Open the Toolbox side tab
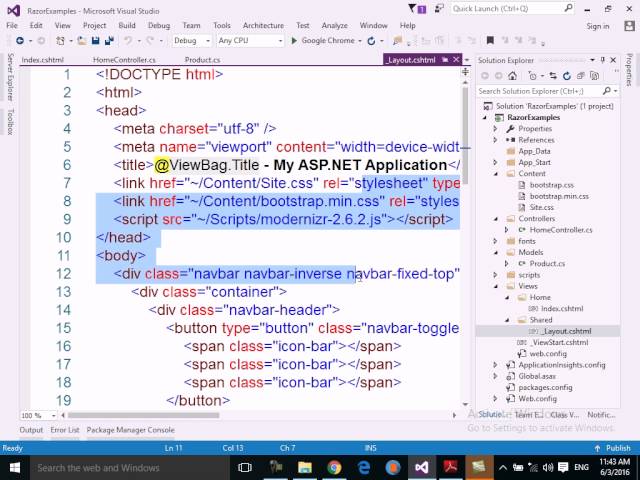 point(11,121)
